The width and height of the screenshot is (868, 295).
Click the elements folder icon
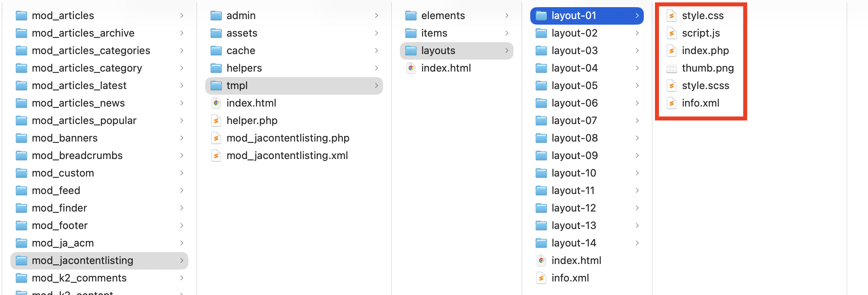click(411, 16)
